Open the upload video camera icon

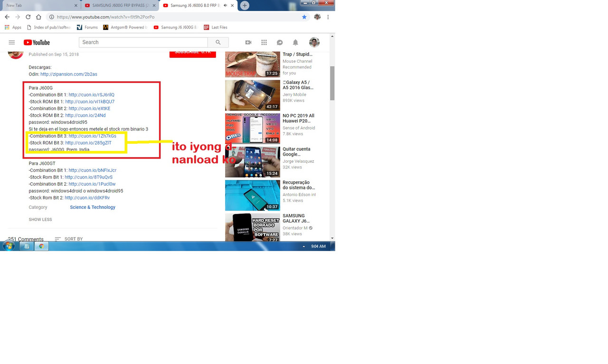248,42
